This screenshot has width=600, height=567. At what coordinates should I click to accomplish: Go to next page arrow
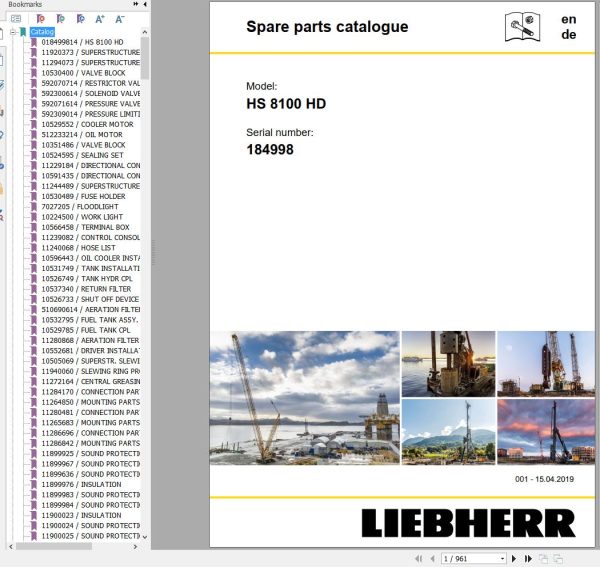point(514,559)
